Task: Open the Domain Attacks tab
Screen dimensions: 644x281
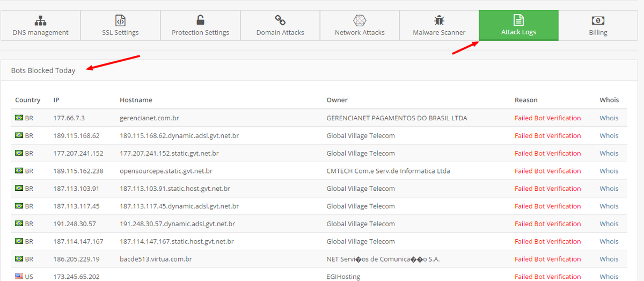Action: tap(280, 25)
